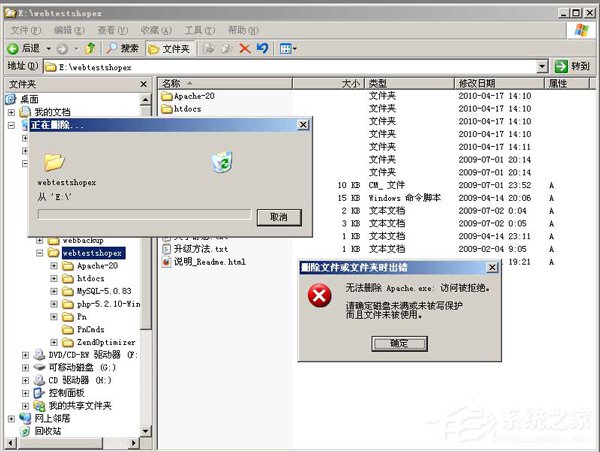
Task: Click the Undo toolbar icon
Action: click(262, 48)
